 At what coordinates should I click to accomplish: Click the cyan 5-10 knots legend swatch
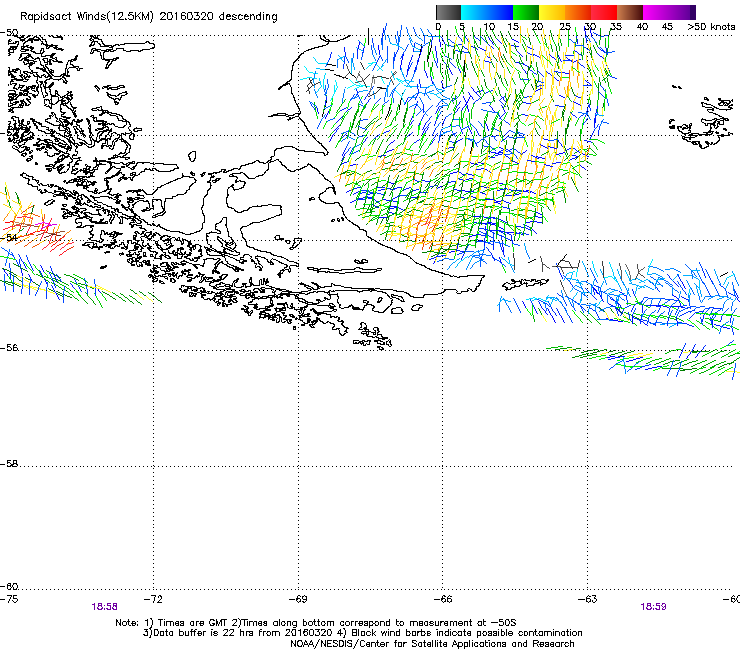coord(473,12)
